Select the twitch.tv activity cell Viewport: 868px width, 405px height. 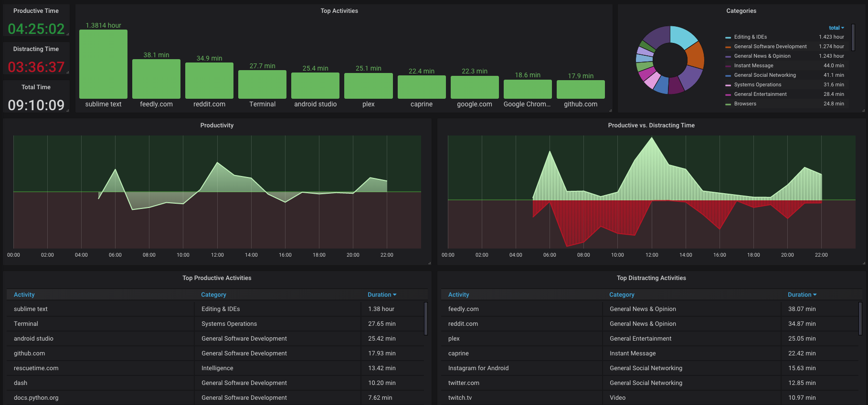pos(460,398)
